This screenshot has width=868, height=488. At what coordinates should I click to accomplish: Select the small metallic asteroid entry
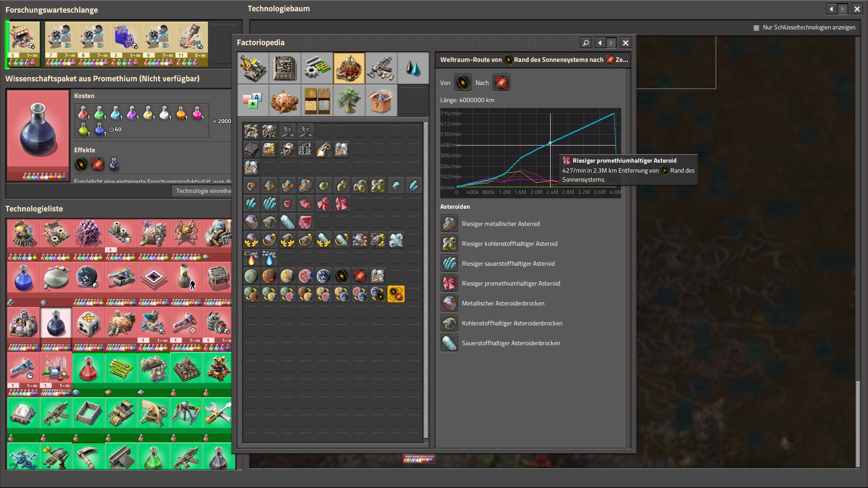251,186
